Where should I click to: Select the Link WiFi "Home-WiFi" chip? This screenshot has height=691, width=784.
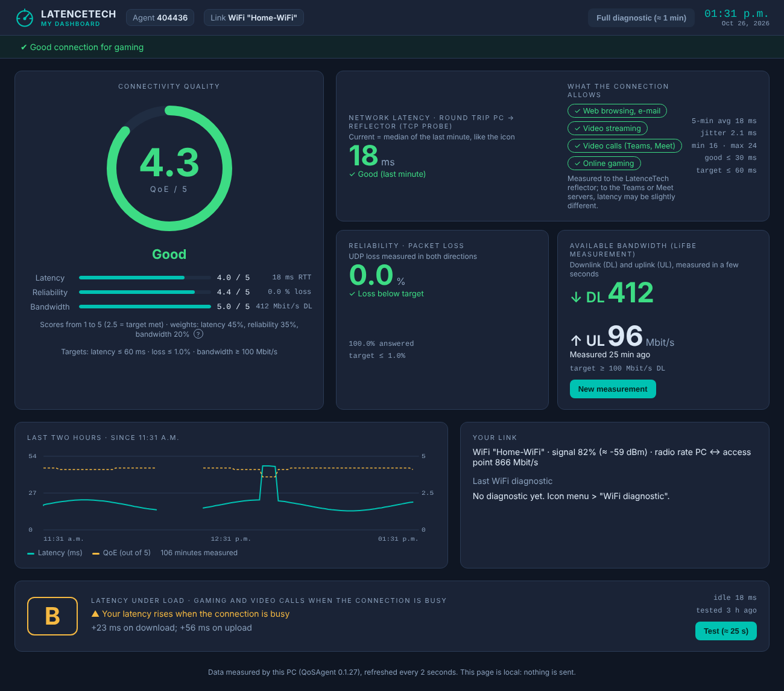coord(254,18)
